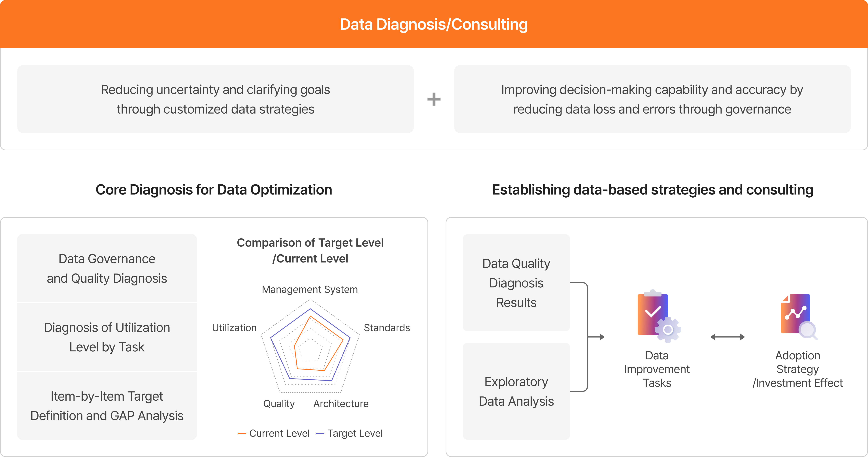Select Data Governance and Quality Diagnosis box
This screenshot has height=457, width=868.
[107, 268]
